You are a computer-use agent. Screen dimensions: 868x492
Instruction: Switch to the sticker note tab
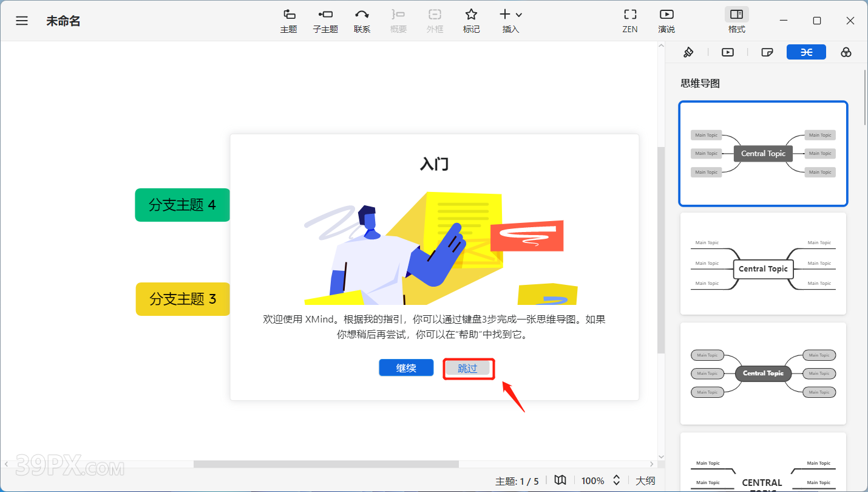click(767, 52)
